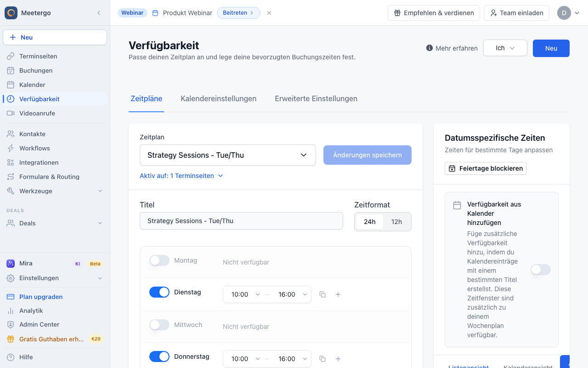This screenshot has height=368, width=588.
Task: Copy Donnerstag times with copy icon
Action: (x=322, y=359)
